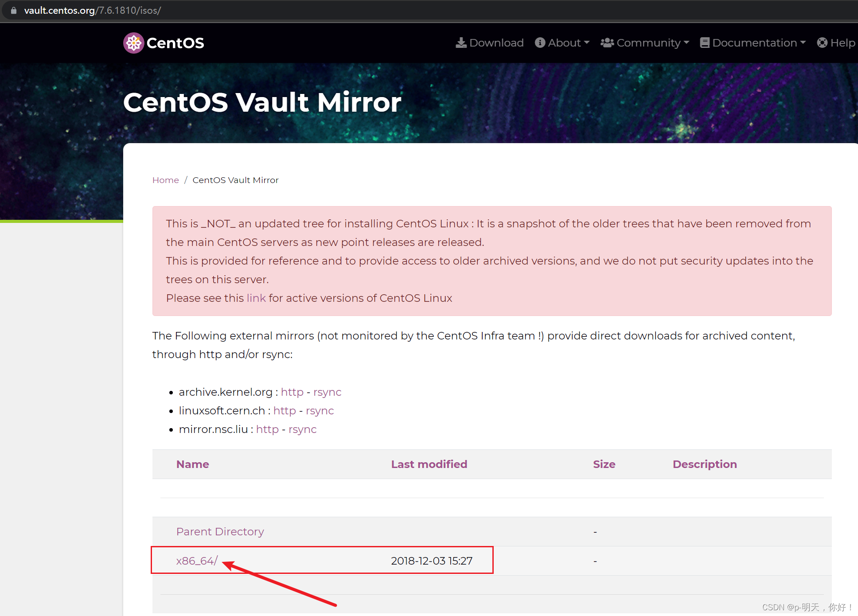Open the Community menu label
The width and height of the screenshot is (858, 616).
(648, 43)
